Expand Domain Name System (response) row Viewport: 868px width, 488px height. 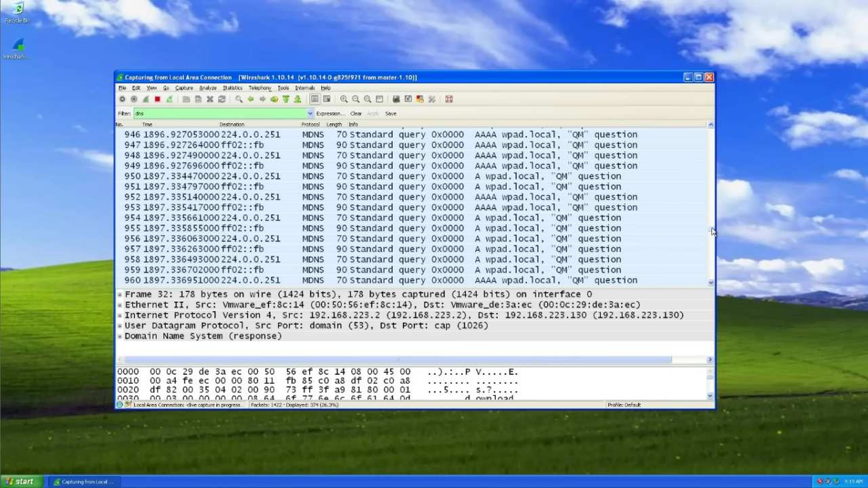[x=120, y=336]
